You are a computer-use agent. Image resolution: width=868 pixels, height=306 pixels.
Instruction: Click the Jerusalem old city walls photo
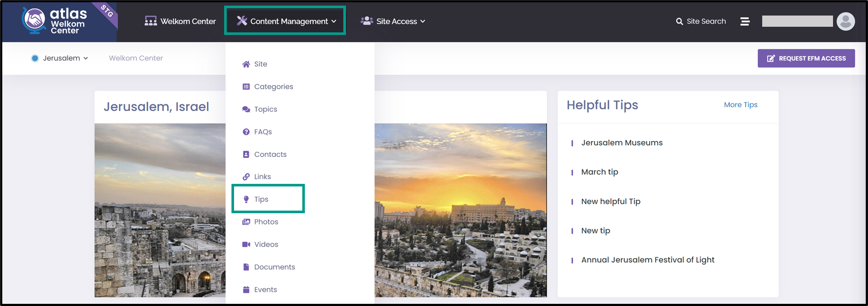click(x=160, y=210)
